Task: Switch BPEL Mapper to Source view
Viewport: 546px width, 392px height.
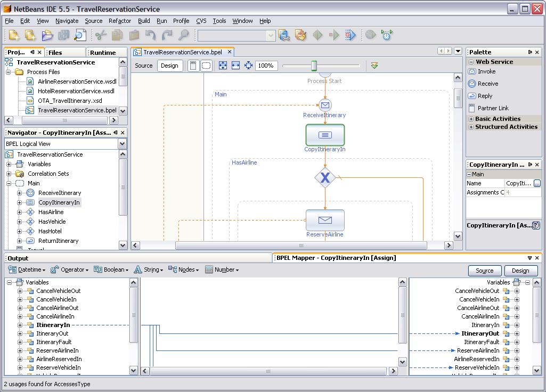Action: [x=484, y=271]
